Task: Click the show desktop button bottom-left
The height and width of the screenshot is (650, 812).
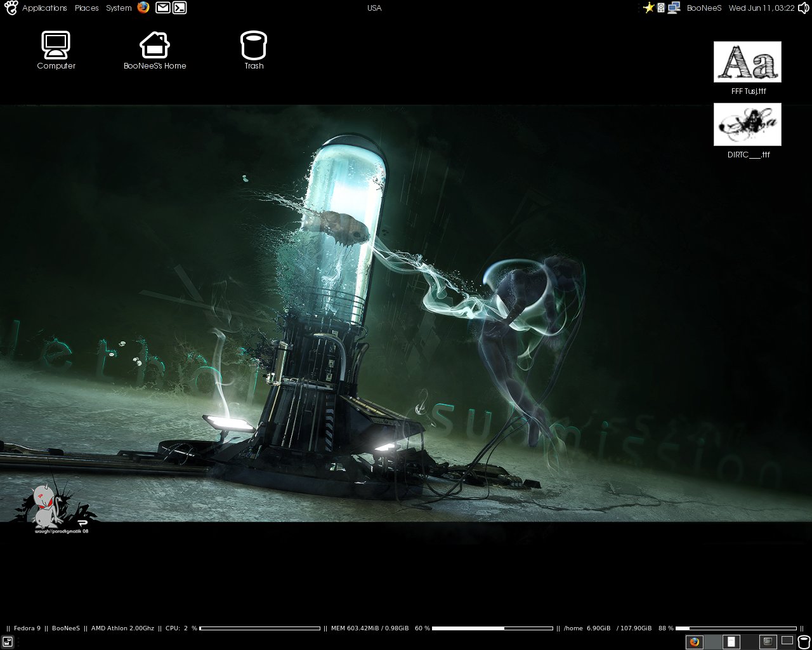Action: (8, 642)
